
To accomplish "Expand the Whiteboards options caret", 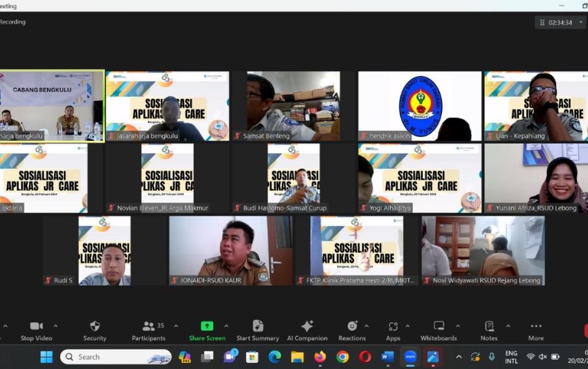I will [x=458, y=326].
